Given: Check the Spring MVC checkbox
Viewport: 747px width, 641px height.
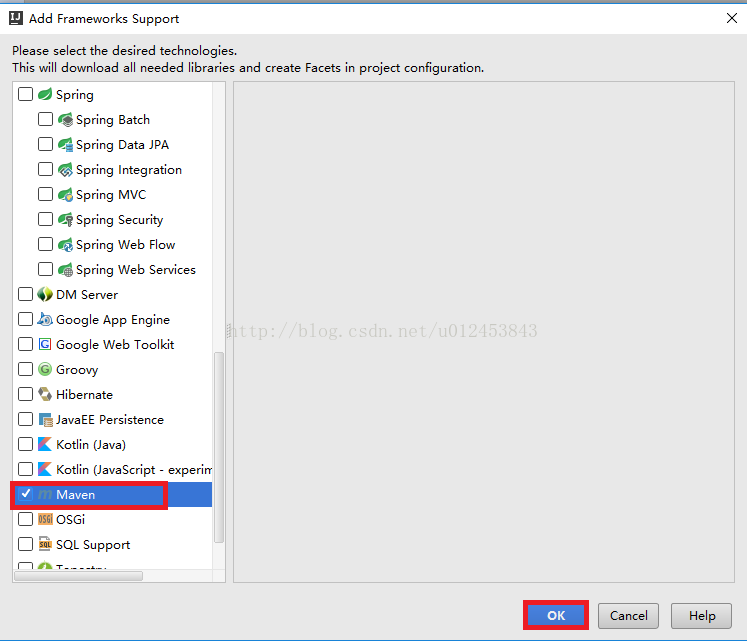Looking at the screenshot, I should [45, 194].
